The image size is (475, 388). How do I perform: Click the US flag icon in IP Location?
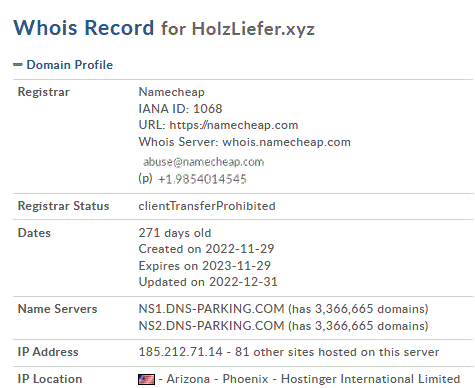(146, 379)
